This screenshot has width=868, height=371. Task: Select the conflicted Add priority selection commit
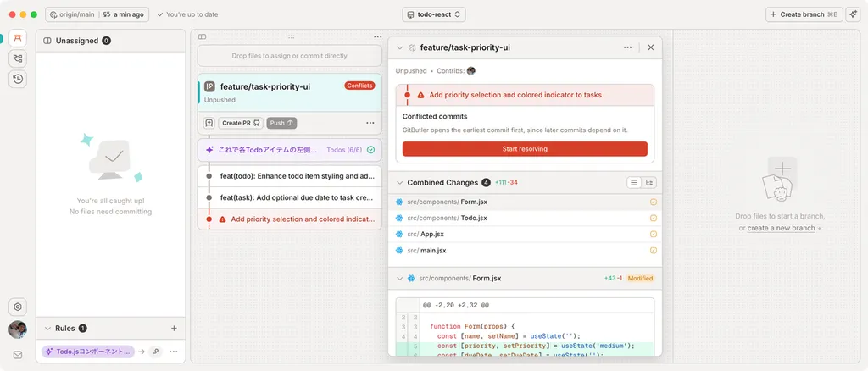pyautogui.click(x=297, y=219)
